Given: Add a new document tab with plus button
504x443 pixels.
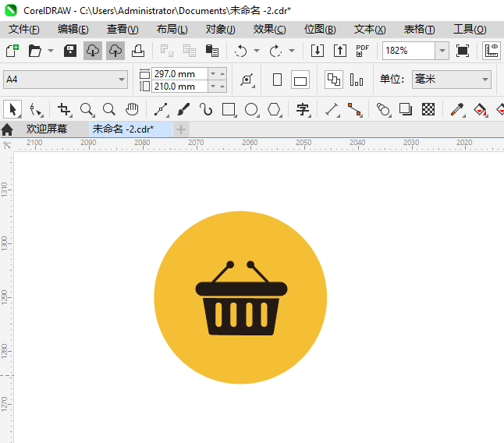Looking at the screenshot, I should [x=181, y=129].
